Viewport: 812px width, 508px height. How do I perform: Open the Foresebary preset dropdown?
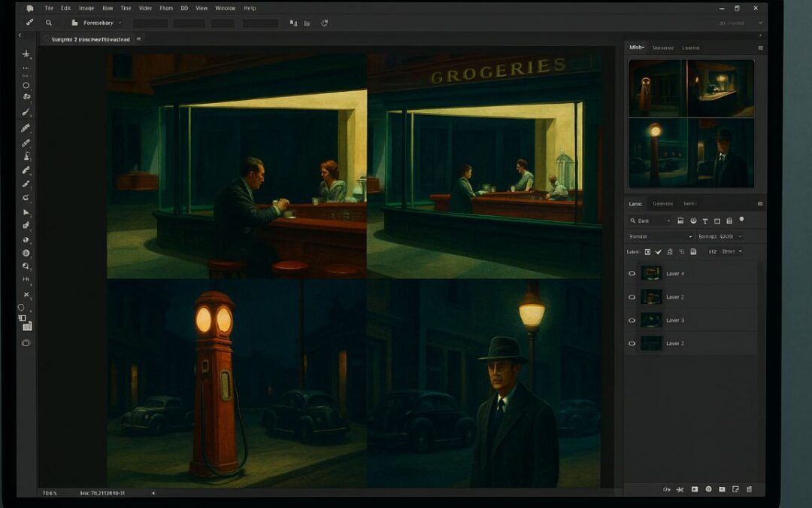120,23
